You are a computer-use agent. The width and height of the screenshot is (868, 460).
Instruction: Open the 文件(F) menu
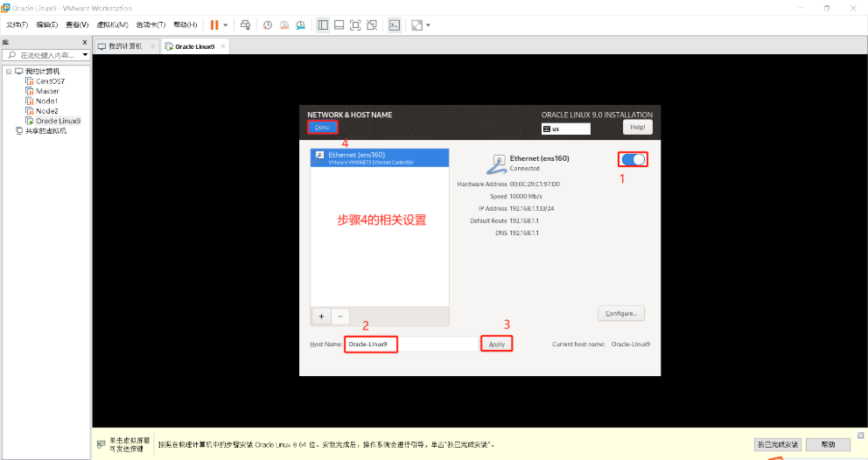coord(17,24)
